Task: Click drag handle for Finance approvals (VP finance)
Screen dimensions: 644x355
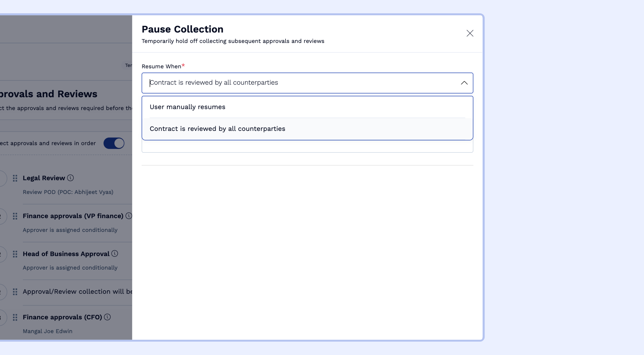Action: point(15,216)
